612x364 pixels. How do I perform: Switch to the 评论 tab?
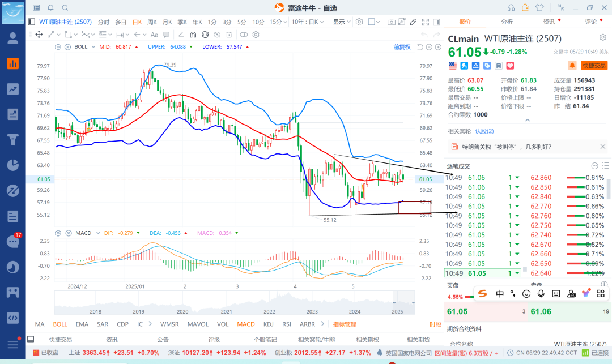point(590,22)
